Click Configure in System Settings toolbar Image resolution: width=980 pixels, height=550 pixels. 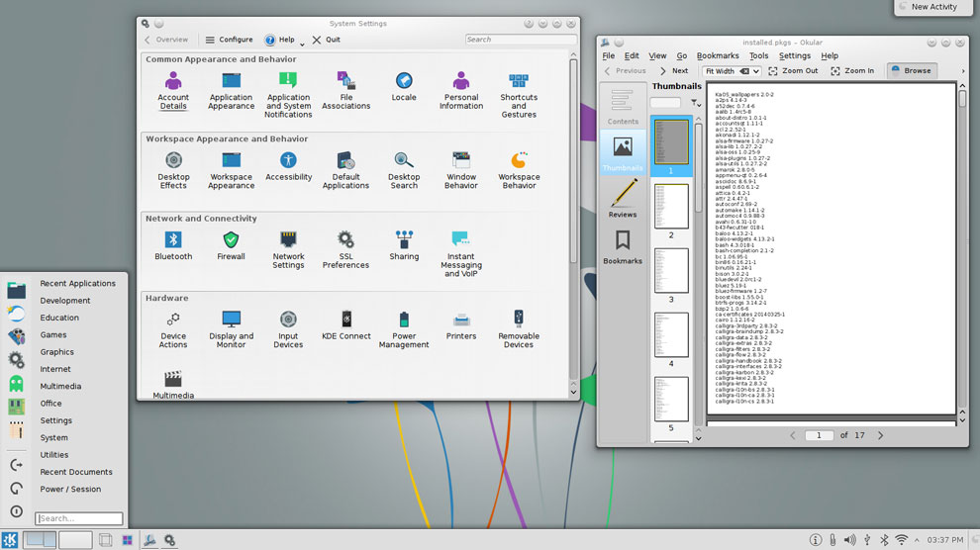(229, 40)
